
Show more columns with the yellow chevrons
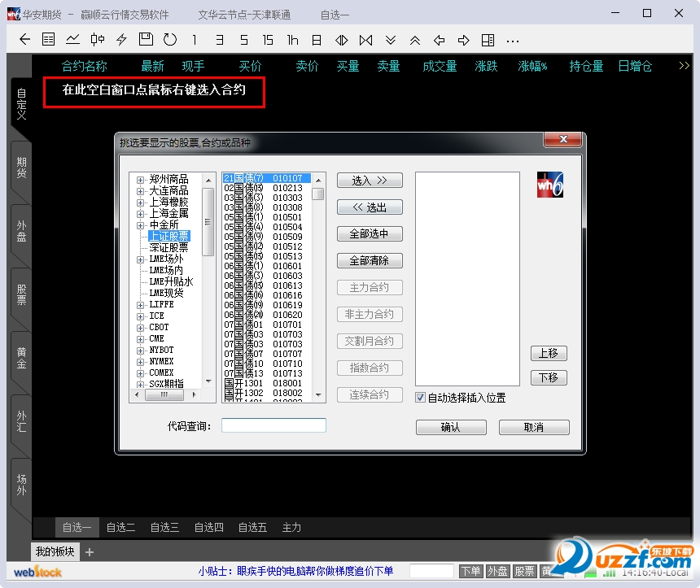click(684, 66)
